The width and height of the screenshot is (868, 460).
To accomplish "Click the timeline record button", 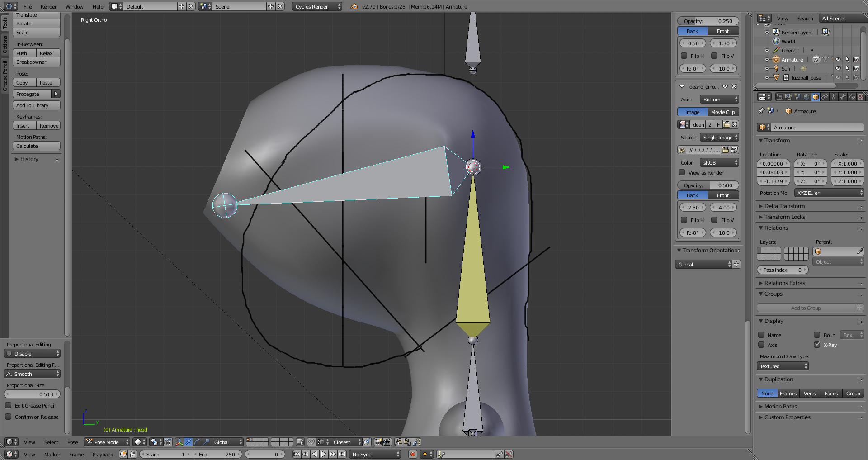I will [x=412, y=454].
